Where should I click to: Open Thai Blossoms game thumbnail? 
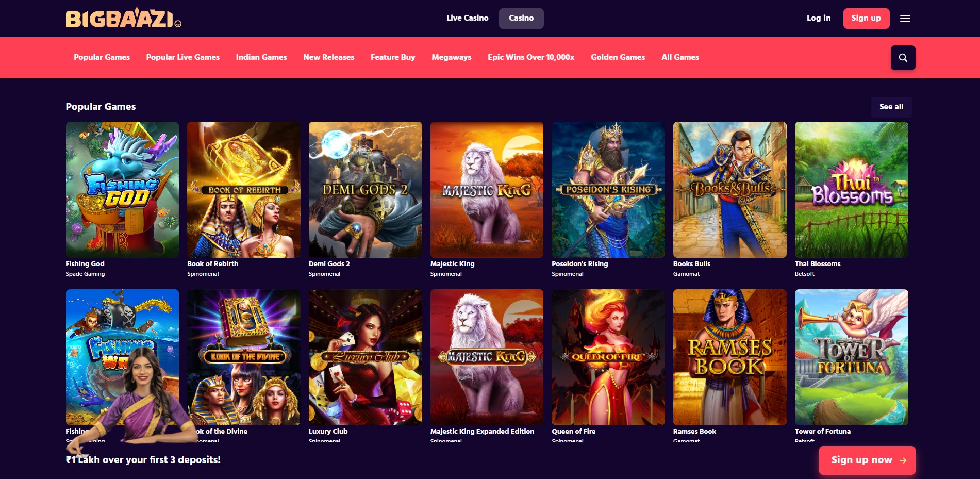click(852, 190)
